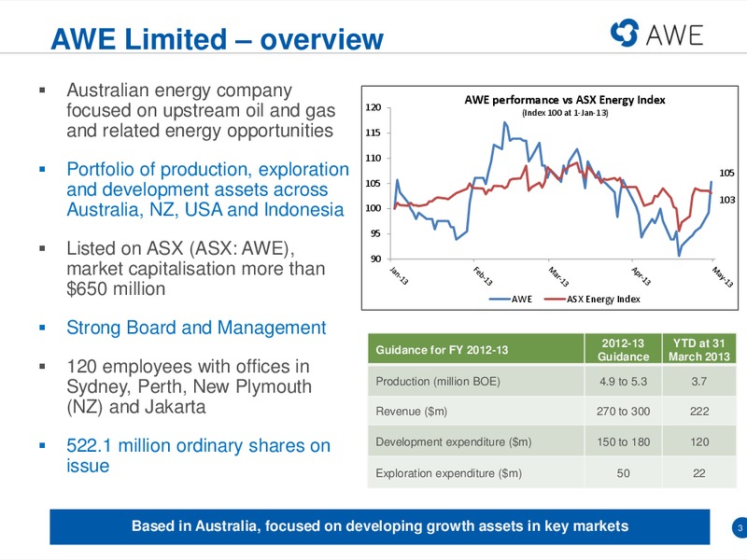Select bullet 'Portfolio of production, exploration'
This screenshot has height=560, width=747.
pos(207,189)
